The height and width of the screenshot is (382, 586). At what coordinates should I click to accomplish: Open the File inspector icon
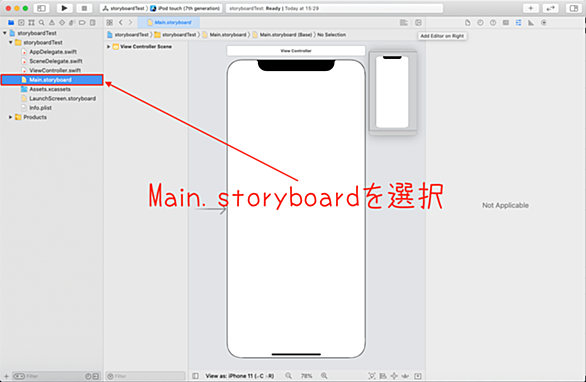pos(468,23)
